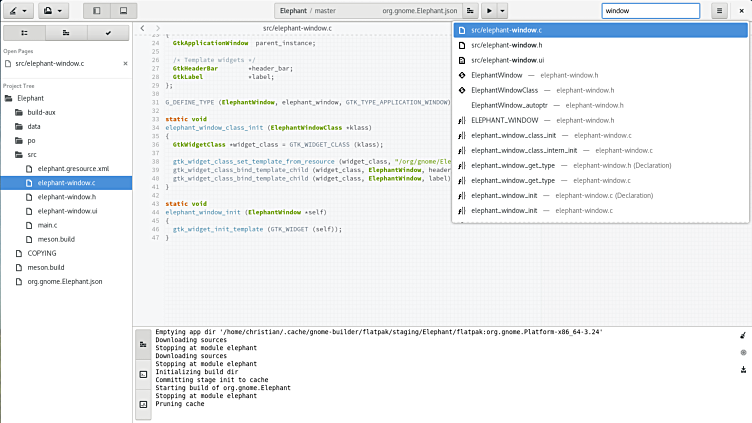Toggle the left sidebar panel visibility

tap(97, 10)
